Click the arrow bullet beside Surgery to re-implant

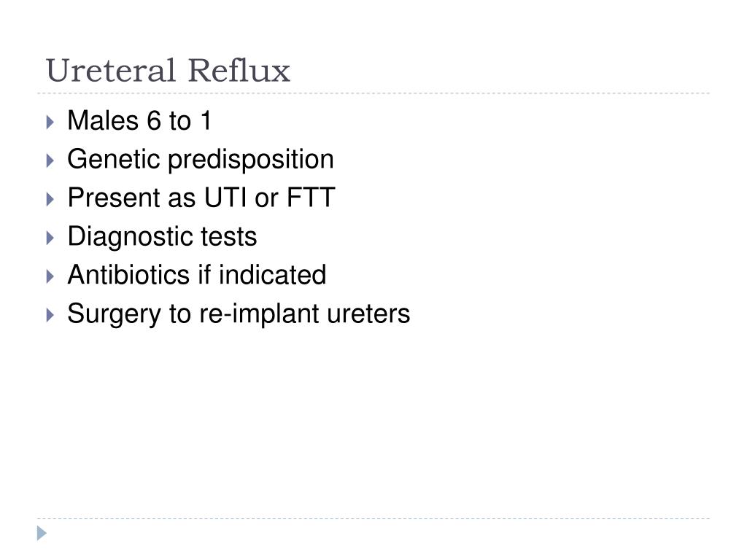(50, 315)
